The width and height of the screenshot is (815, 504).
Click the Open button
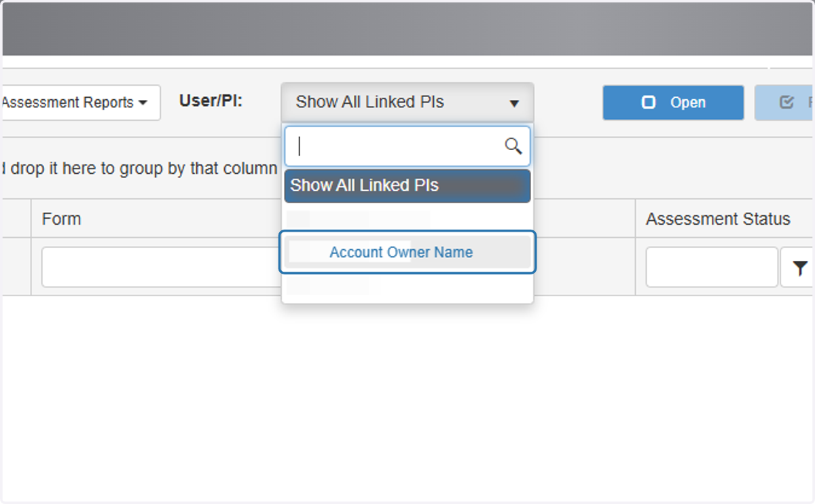pos(673,103)
